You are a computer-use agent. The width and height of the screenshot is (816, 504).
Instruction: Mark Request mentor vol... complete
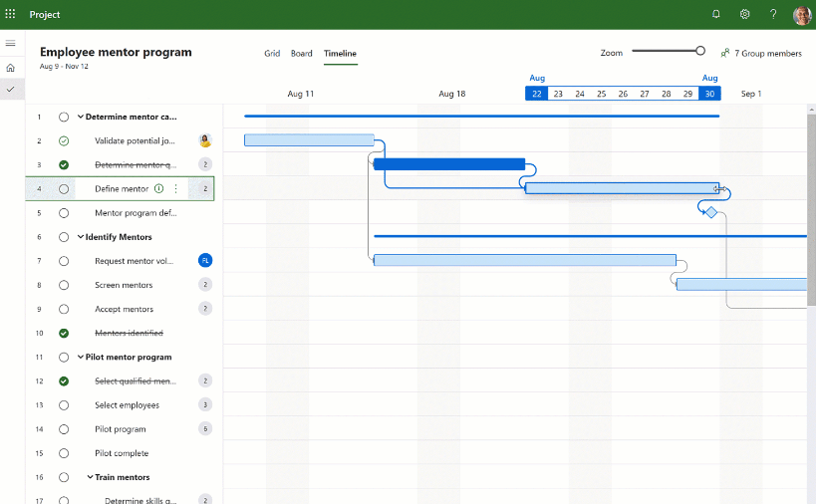coord(64,261)
